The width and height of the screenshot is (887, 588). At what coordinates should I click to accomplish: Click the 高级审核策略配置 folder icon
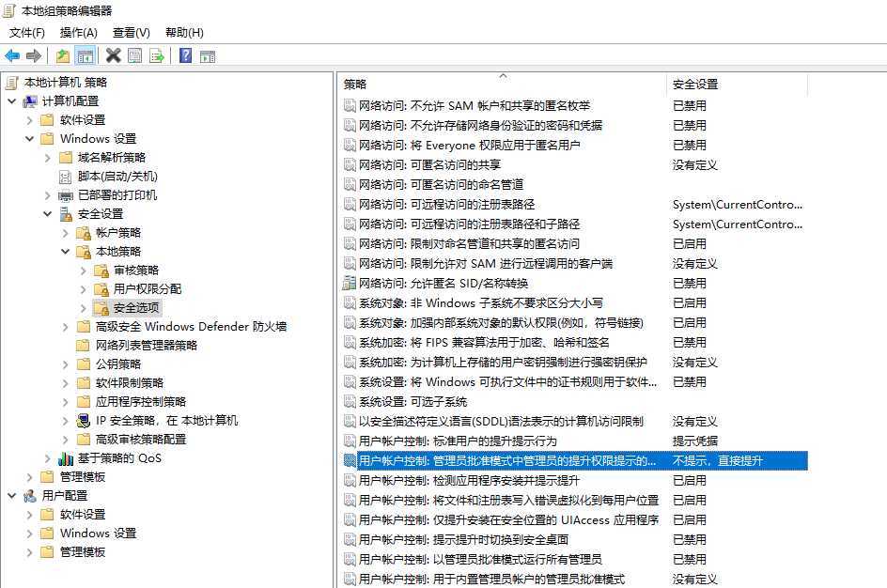pyautogui.click(x=84, y=440)
